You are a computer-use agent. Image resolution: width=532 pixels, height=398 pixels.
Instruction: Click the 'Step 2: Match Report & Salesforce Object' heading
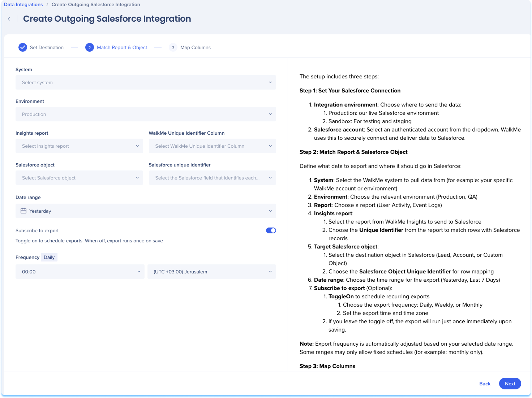[x=353, y=152]
